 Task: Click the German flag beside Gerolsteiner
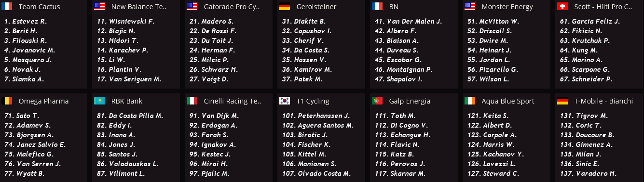[x=285, y=7]
